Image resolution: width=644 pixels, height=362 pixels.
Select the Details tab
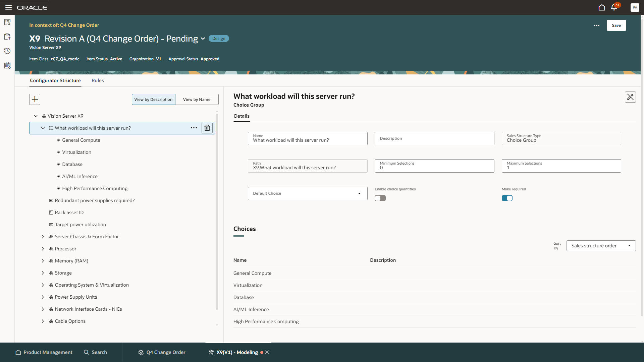(241, 116)
